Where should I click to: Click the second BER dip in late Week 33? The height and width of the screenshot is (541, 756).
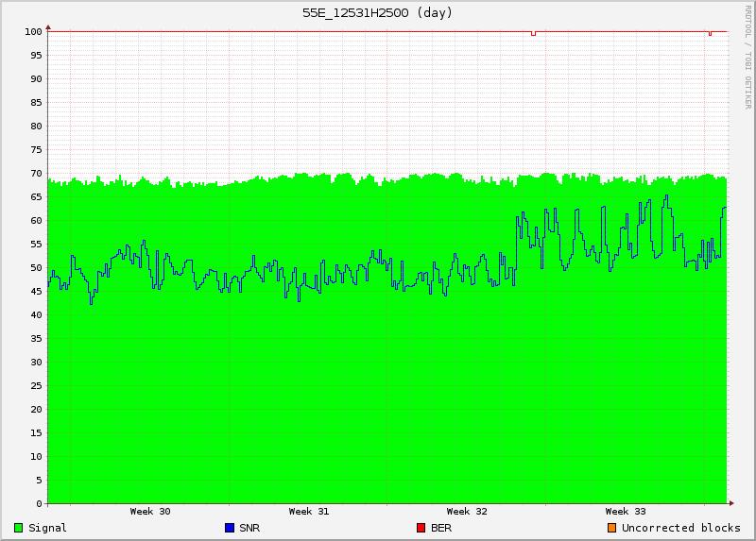[x=710, y=34]
